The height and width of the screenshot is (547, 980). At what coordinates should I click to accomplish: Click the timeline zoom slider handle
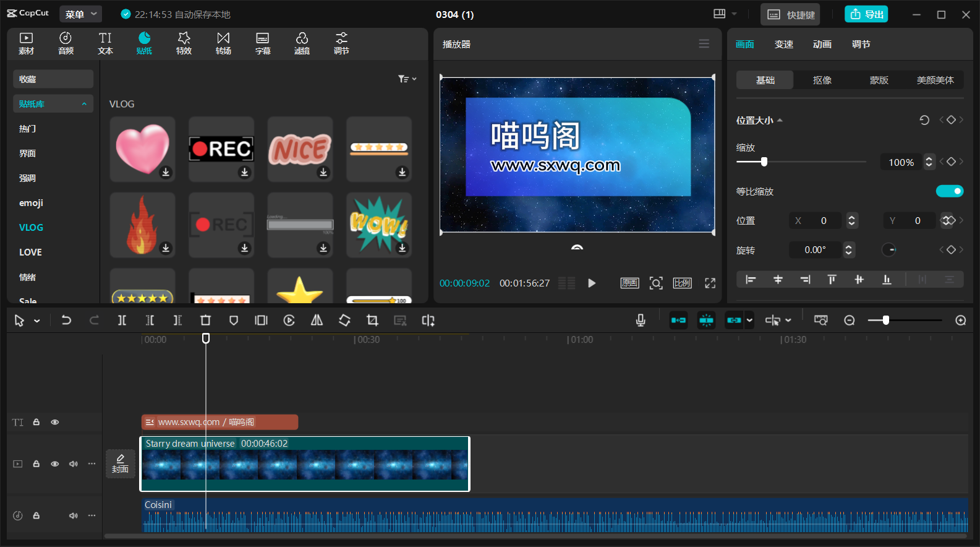coord(886,320)
